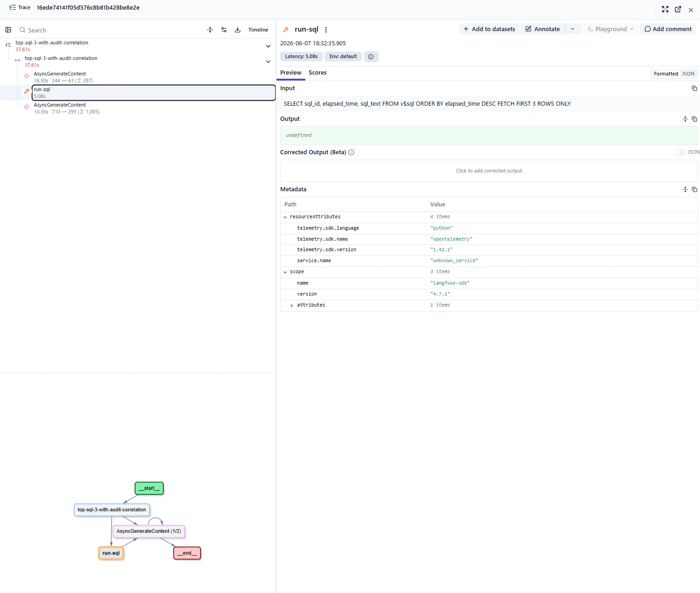This screenshot has height=593, width=700.
Task: Click the Annotate button
Action: (x=543, y=29)
